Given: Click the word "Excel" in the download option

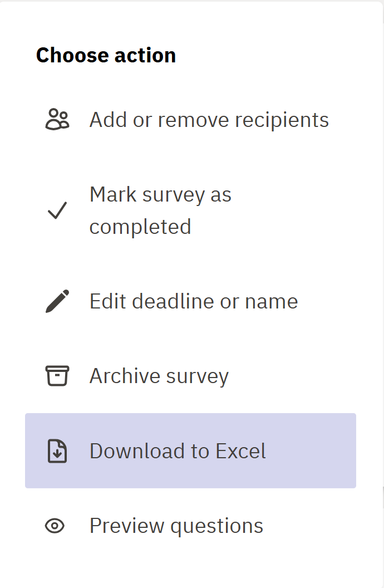Looking at the screenshot, I should point(241,451).
